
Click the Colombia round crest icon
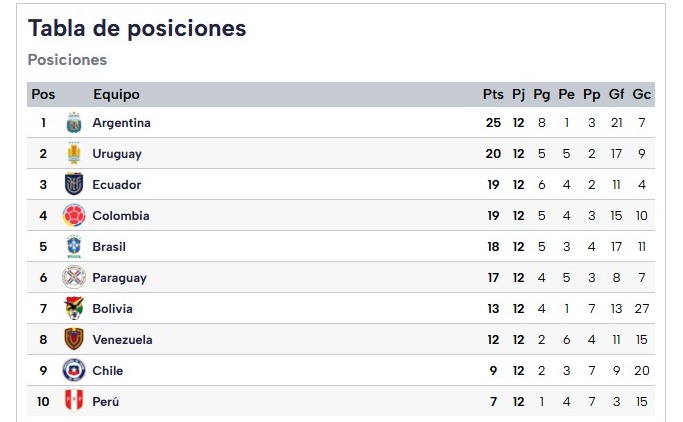point(74,216)
